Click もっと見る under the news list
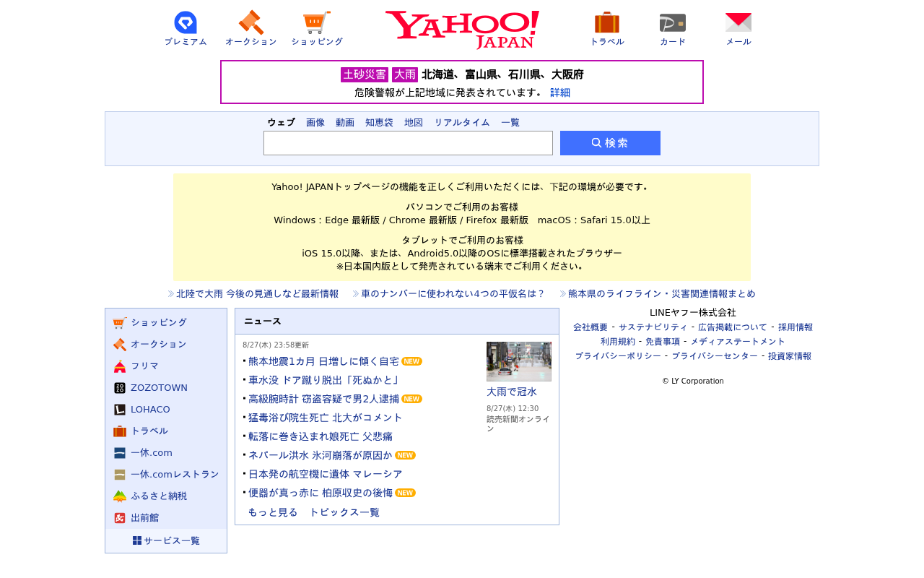Image resolution: width=924 pixels, height=578 pixels. 273,512
